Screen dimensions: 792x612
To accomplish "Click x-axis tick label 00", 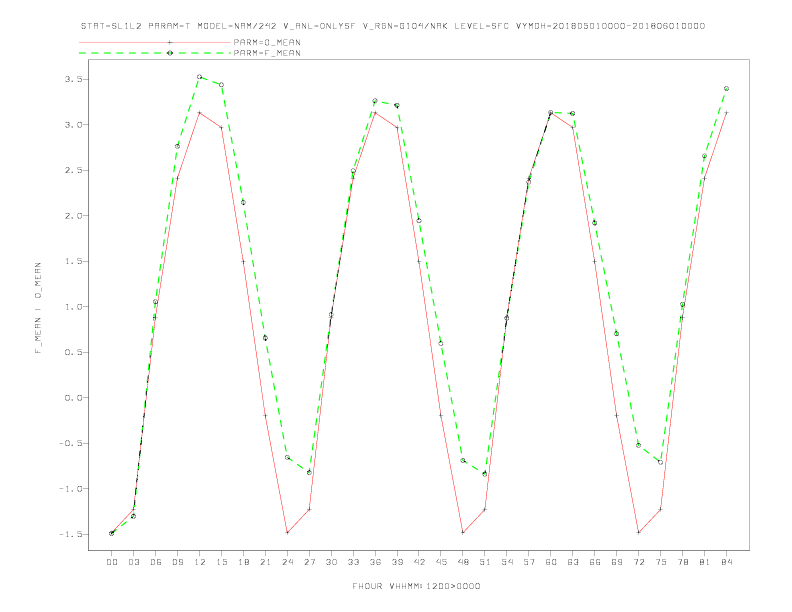I will [x=112, y=562].
